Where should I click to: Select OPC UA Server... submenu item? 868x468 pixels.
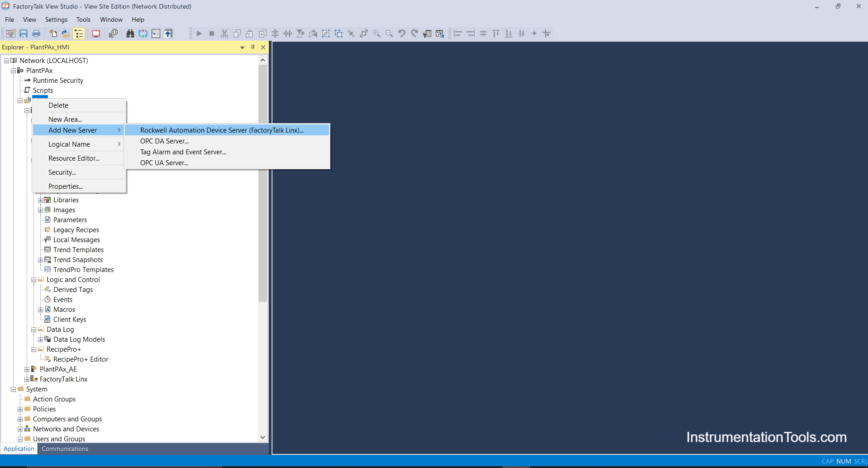click(x=227, y=163)
